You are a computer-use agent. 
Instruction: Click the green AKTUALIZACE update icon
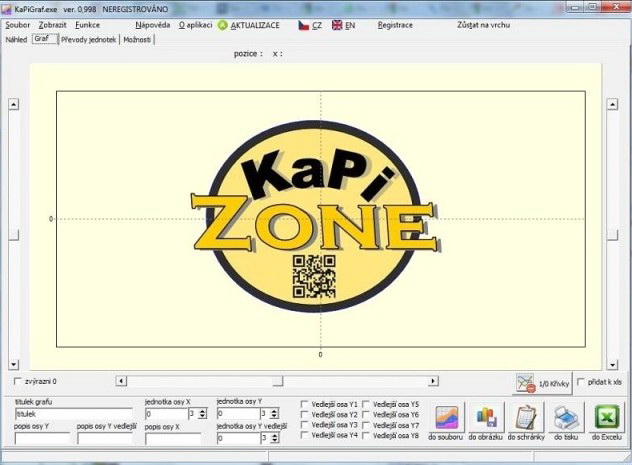pos(222,25)
